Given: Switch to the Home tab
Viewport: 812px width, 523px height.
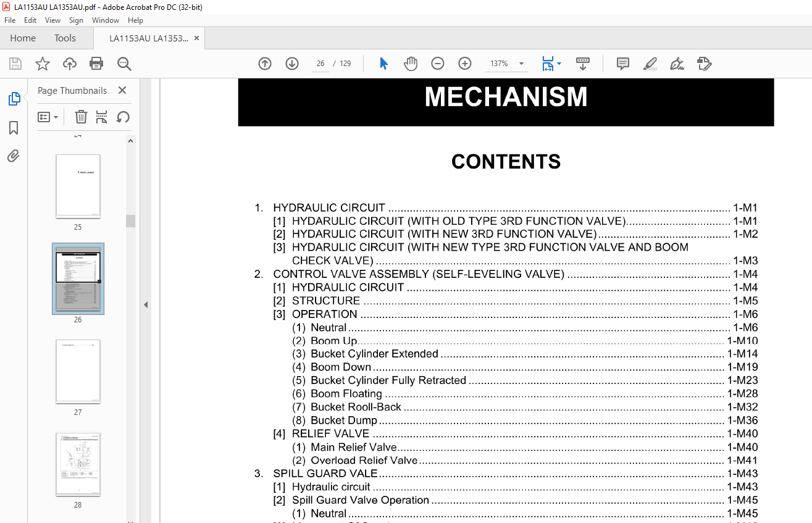Looking at the screenshot, I should (23, 38).
